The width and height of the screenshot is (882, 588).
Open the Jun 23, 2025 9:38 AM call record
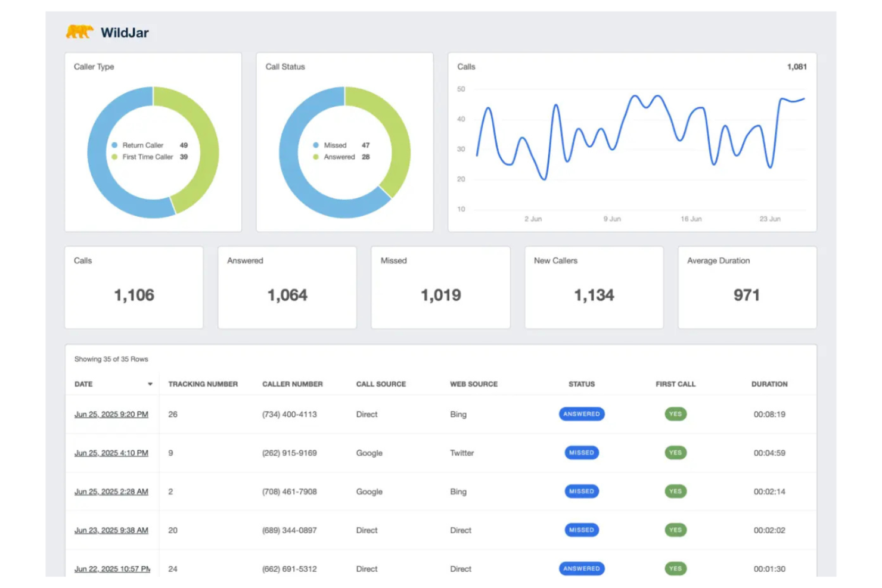[x=111, y=530]
